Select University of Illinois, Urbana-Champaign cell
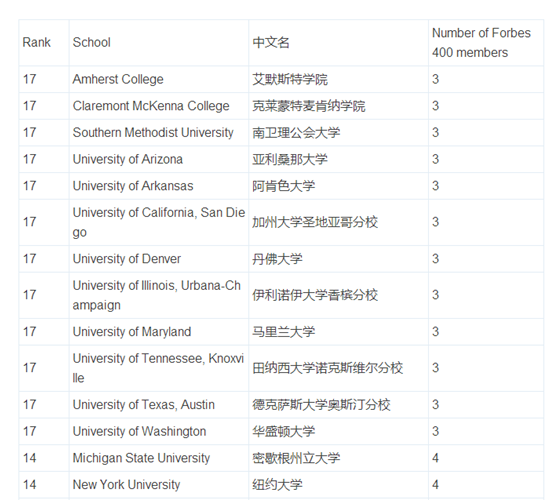The height and width of the screenshot is (502, 558). click(159, 295)
